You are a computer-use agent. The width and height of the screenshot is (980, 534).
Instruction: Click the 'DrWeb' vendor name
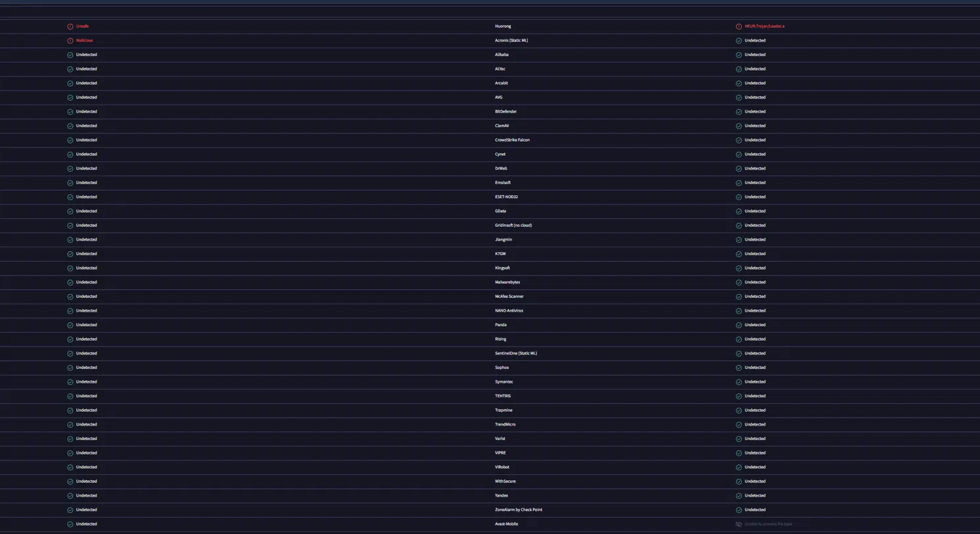click(501, 168)
